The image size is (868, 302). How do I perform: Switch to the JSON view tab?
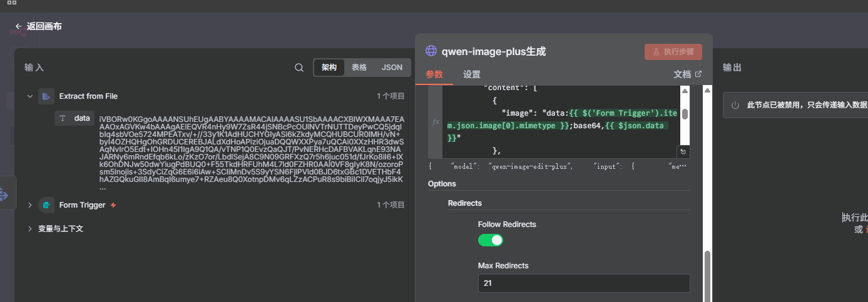pos(392,68)
